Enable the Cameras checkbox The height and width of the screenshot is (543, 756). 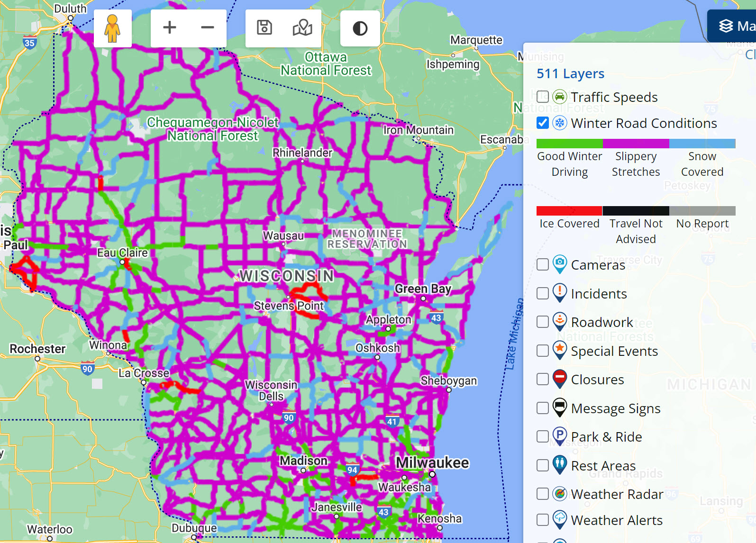coord(543,264)
